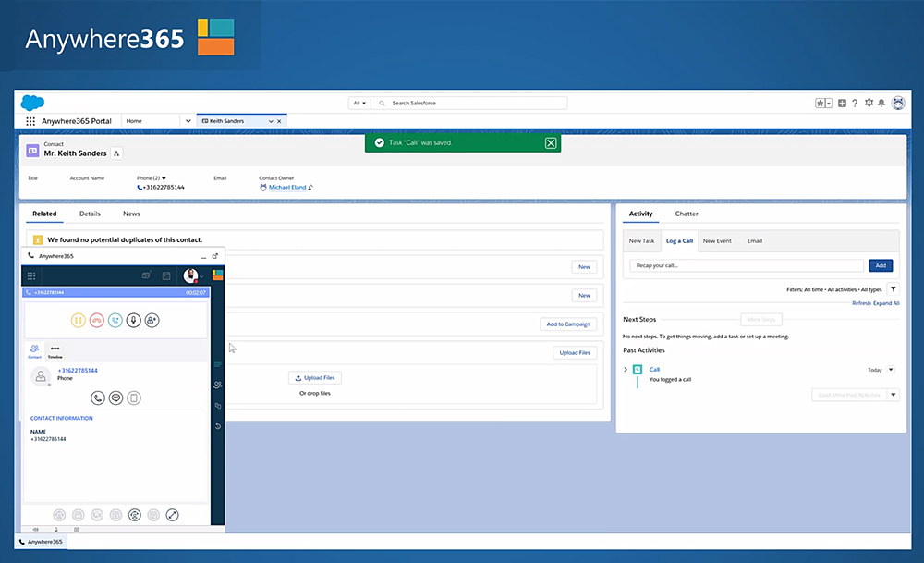Open the Notifications bell
Screen dimensions: 924x563
click(881, 104)
